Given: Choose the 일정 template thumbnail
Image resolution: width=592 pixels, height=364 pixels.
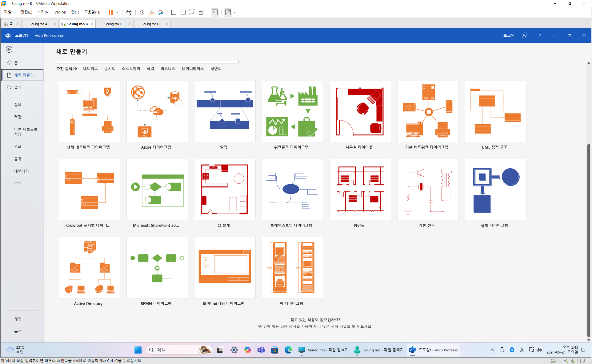Looking at the screenshot, I should [x=225, y=111].
